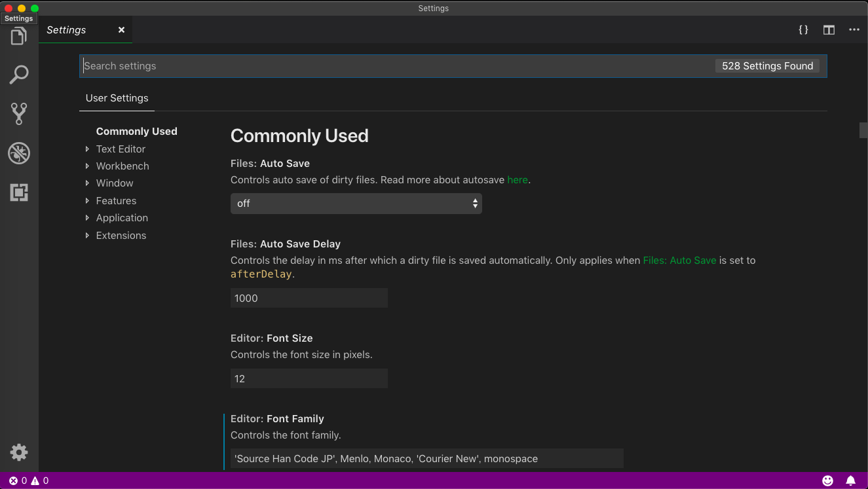Click the Commonly Used heading
The width and height of the screenshot is (868, 489).
pos(299,136)
